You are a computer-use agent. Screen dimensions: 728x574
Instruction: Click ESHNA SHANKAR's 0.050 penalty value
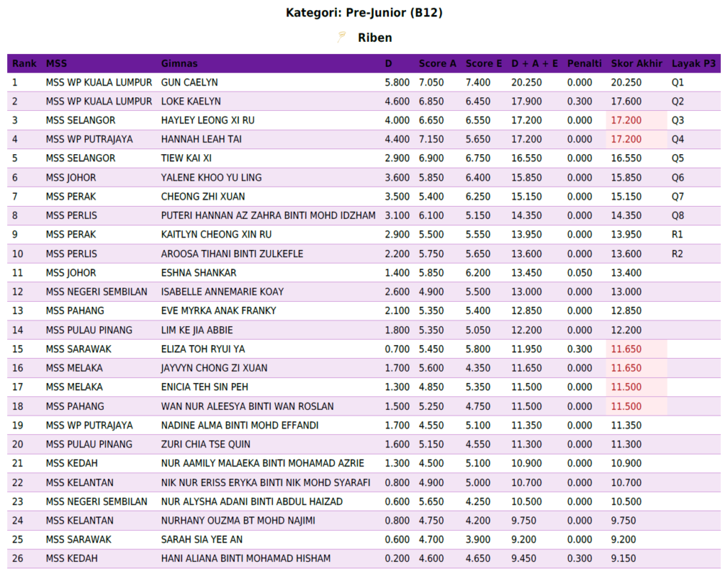coord(579,273)
